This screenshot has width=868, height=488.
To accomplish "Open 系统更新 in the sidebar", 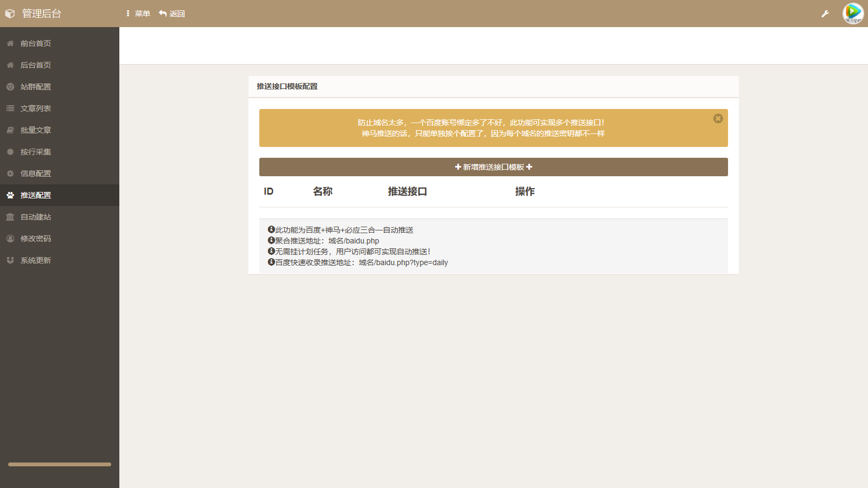I will pos(36,260).
